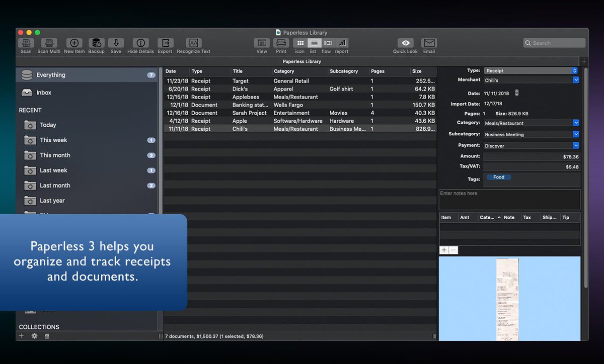Click the Print toolbar icon
The image size is (604, 364).
[281, 43]
